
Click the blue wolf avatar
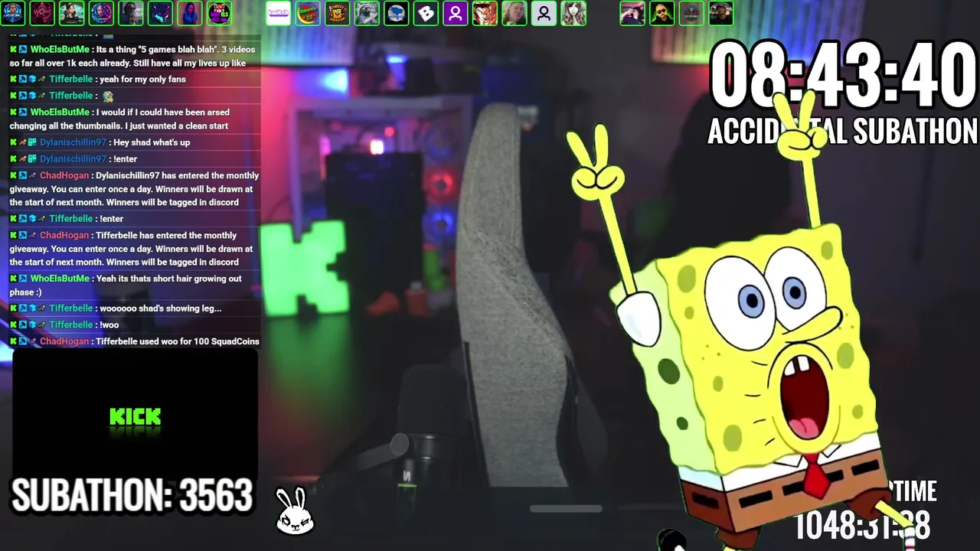(x=160, y=13)
